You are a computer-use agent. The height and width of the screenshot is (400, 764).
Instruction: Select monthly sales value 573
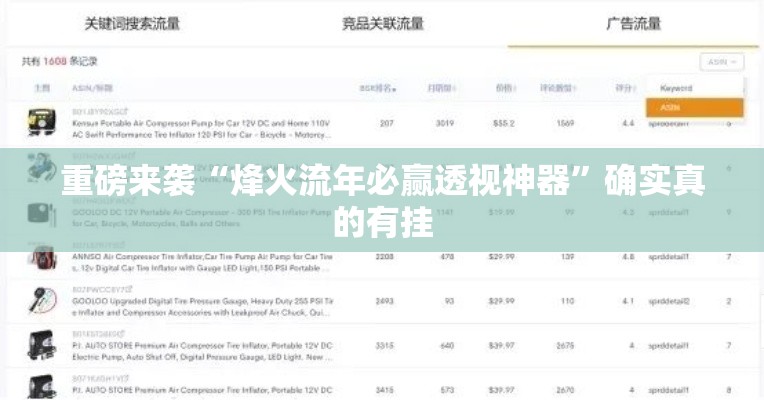point(447,390)
